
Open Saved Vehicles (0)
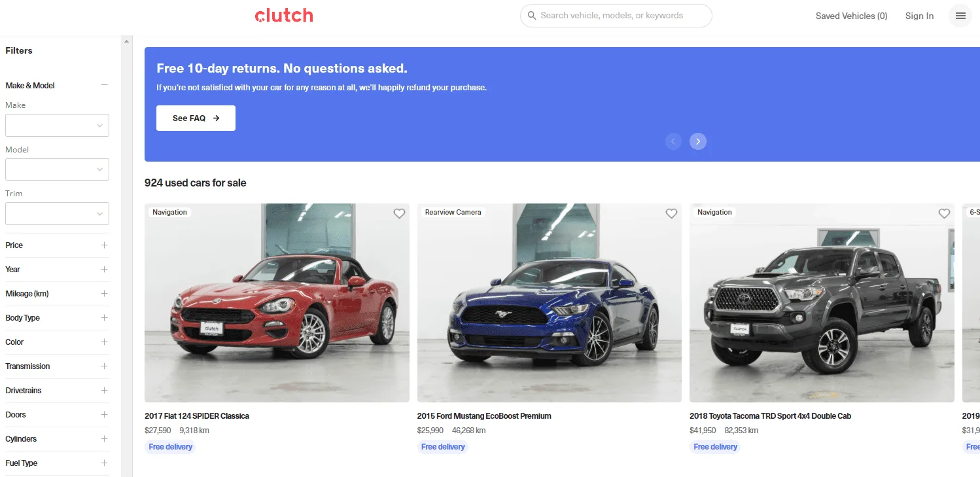pyautogui.click(x=851, y=16)
